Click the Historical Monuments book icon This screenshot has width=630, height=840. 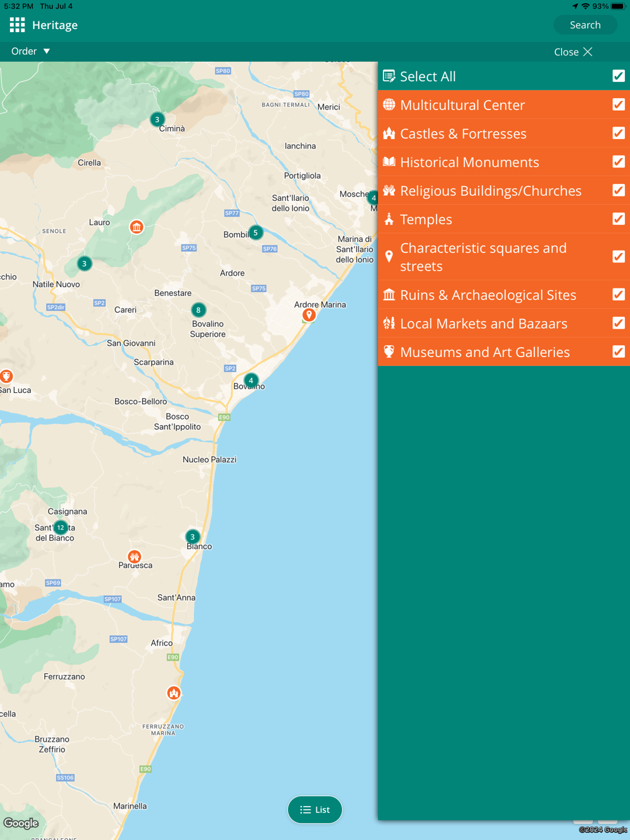coord(389,162)
